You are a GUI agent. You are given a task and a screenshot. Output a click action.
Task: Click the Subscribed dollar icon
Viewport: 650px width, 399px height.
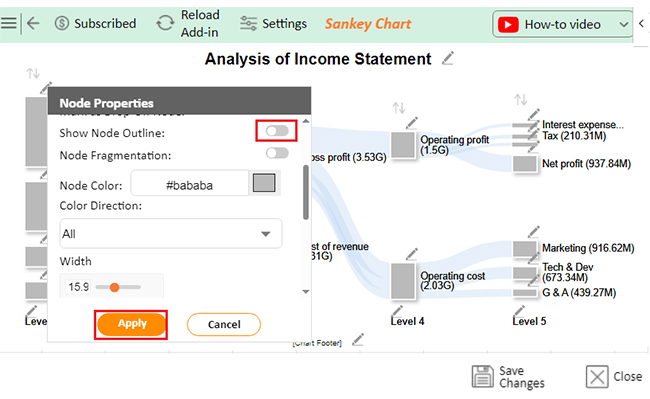pyautogui.click(x=62, y=24)
